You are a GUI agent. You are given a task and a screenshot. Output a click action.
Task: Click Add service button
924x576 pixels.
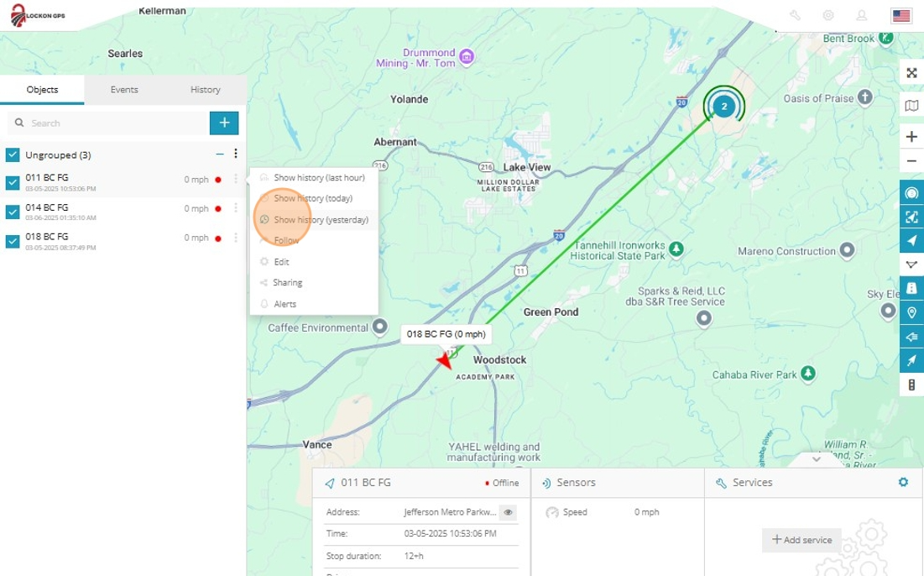coord(801,540)
